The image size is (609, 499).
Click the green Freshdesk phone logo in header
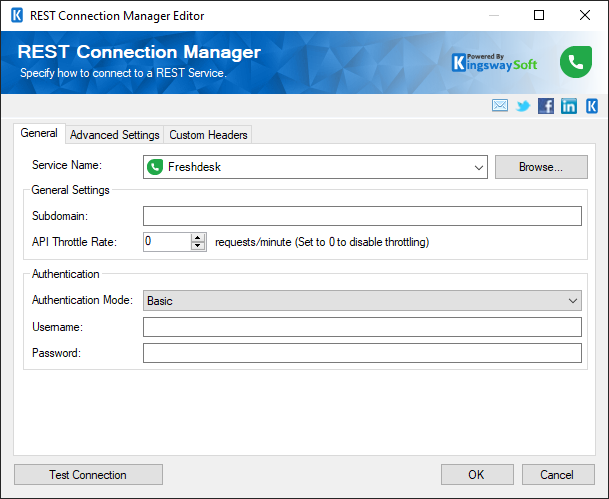(x=576, y=62)
